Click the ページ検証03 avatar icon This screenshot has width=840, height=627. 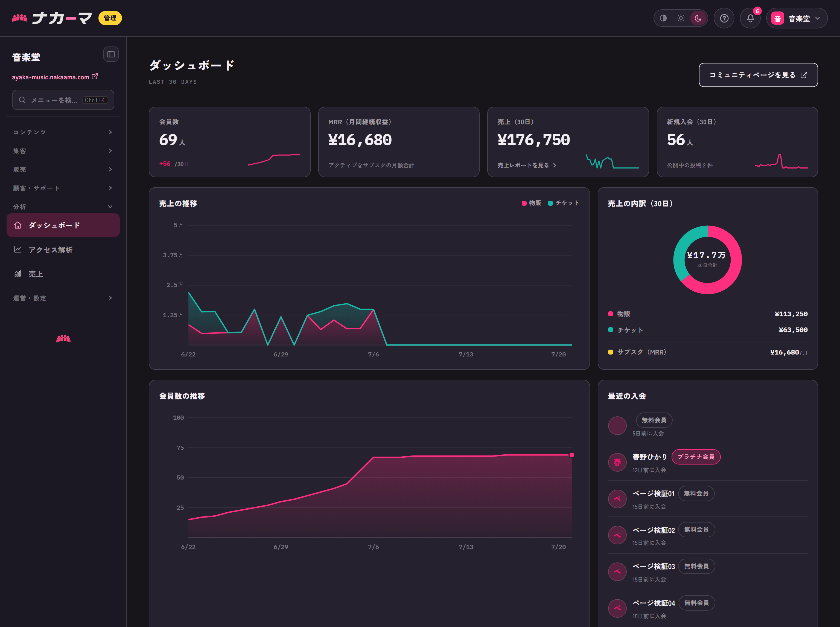[617, 571]
